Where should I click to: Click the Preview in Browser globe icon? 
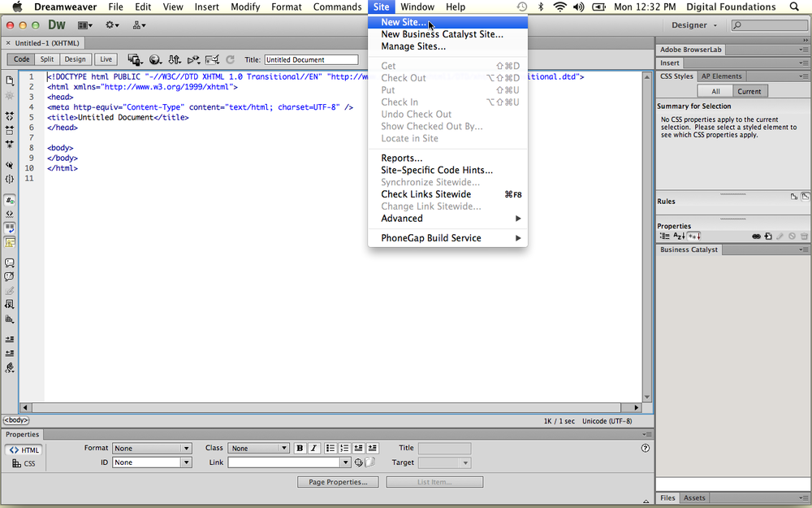154,59
